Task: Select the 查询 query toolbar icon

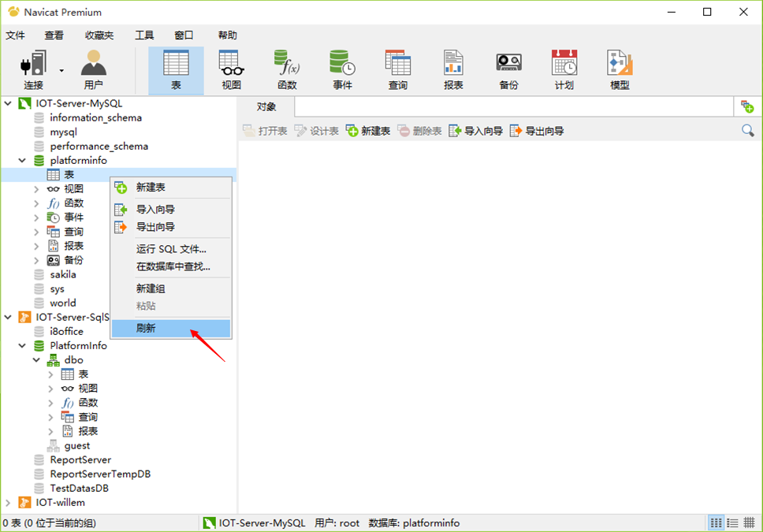Action: 397,70
